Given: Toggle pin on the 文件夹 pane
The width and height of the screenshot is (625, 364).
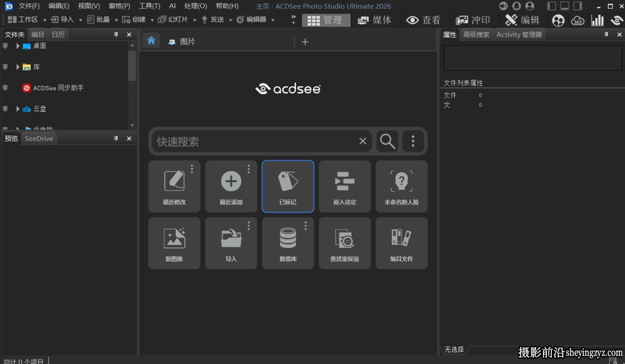Looking at the screenshot, I should click(116, 35).
